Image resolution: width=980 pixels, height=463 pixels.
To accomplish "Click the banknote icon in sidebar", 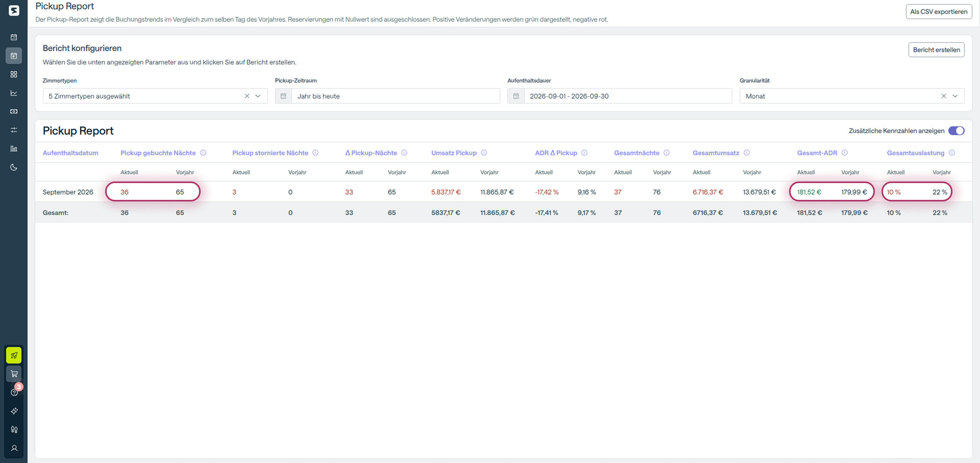I will click(x=14, y=111).
